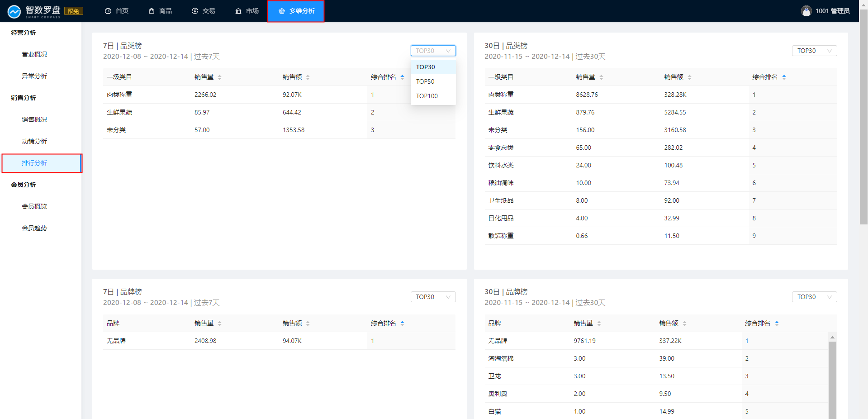Open the 30日品类榜 TOP30 dropdown
This screenshot has width=868, height=419.
click(814, 51)
